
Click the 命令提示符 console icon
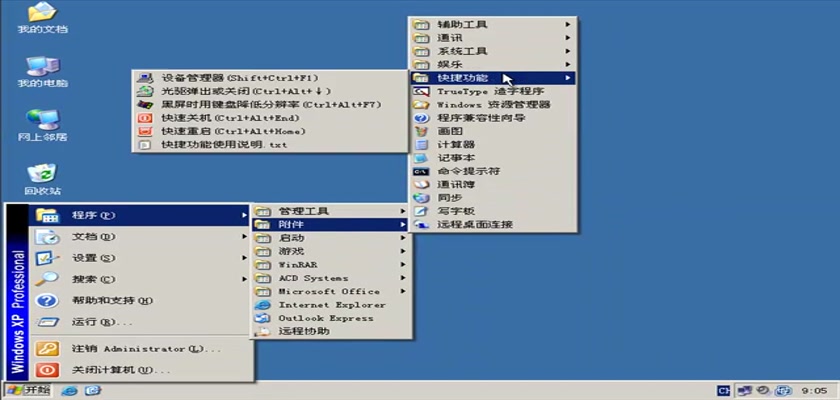point(422,171)
